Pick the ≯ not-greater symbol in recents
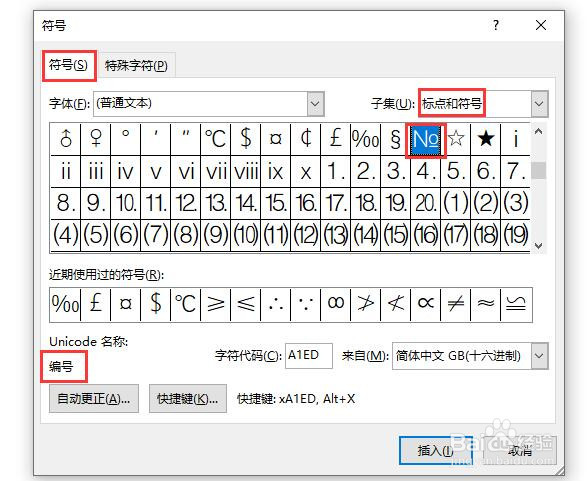Viewport: 587px width, 481px height. pos(365,304)
